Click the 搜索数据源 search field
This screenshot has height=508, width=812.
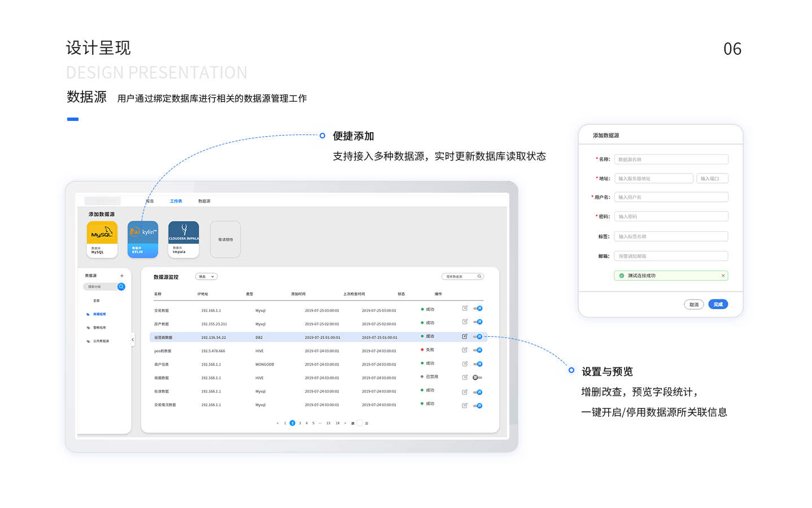point(462,276)
